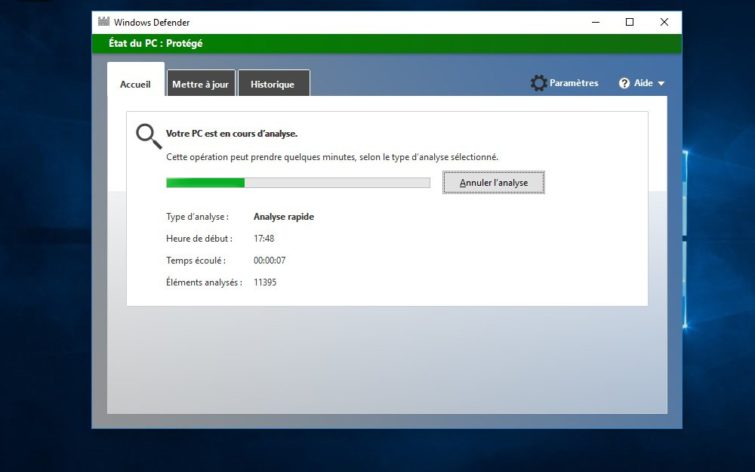Click the 'Heure de début :' label

[x=199, y=238]
